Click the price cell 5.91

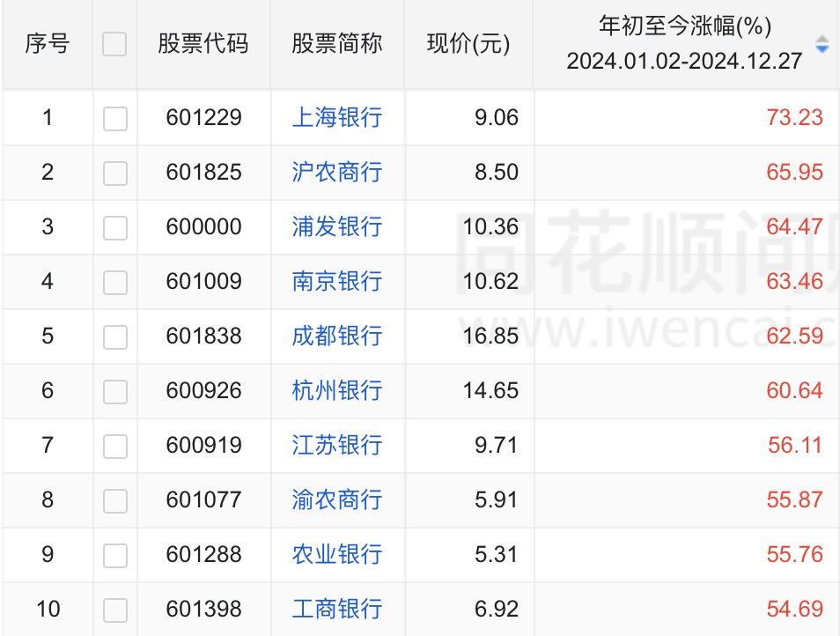[497, 500]
